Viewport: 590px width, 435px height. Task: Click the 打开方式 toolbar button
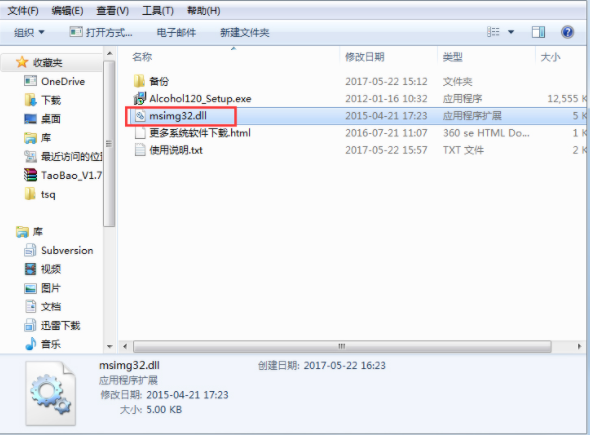[101, 32]
